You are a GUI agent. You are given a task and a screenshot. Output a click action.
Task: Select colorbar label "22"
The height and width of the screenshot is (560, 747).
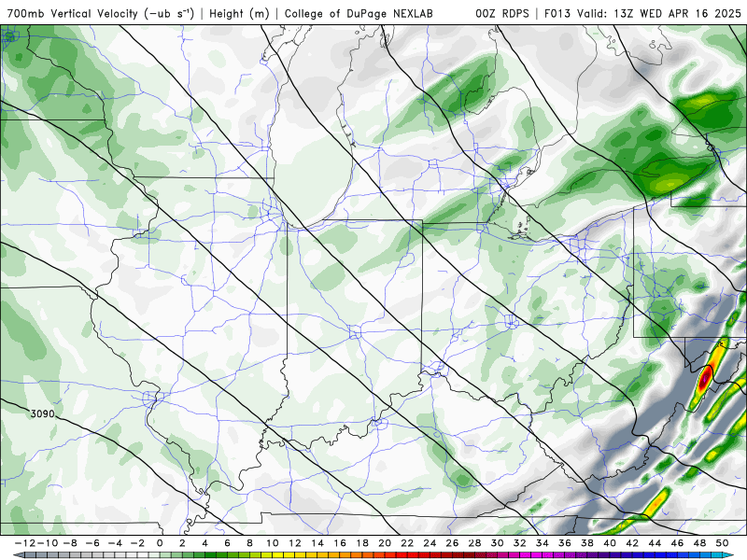(407, 543)
